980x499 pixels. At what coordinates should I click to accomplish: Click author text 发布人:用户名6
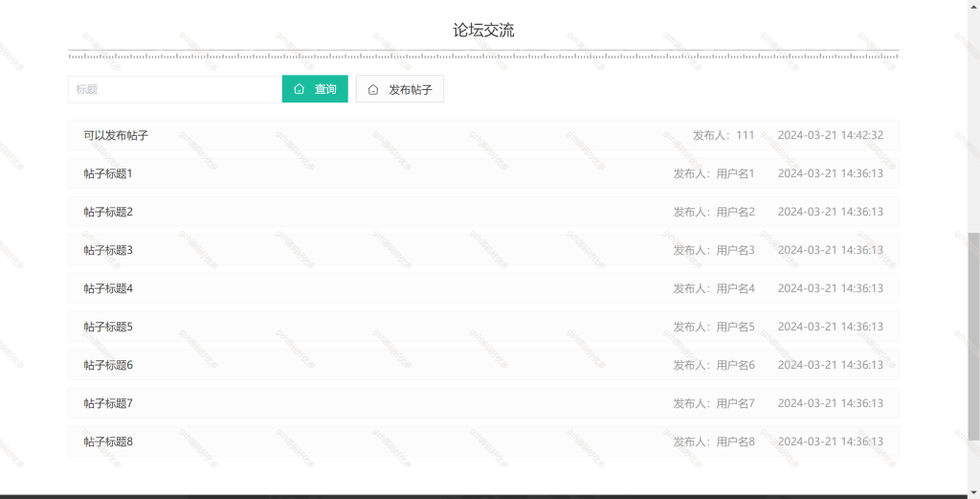coord(714,365)
